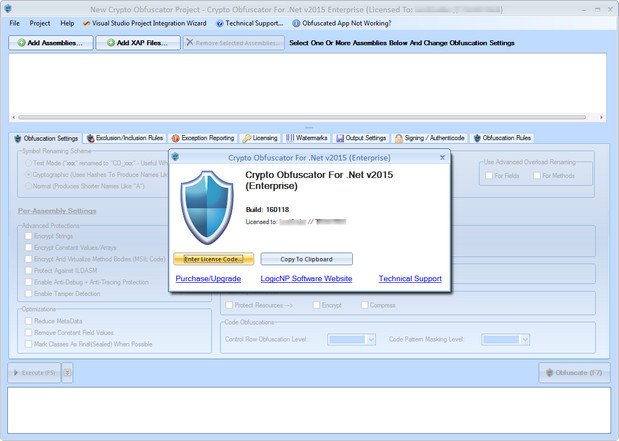Check Mark Classes As Final(Sealed) option
619x441 pixels.
(28, 344)
